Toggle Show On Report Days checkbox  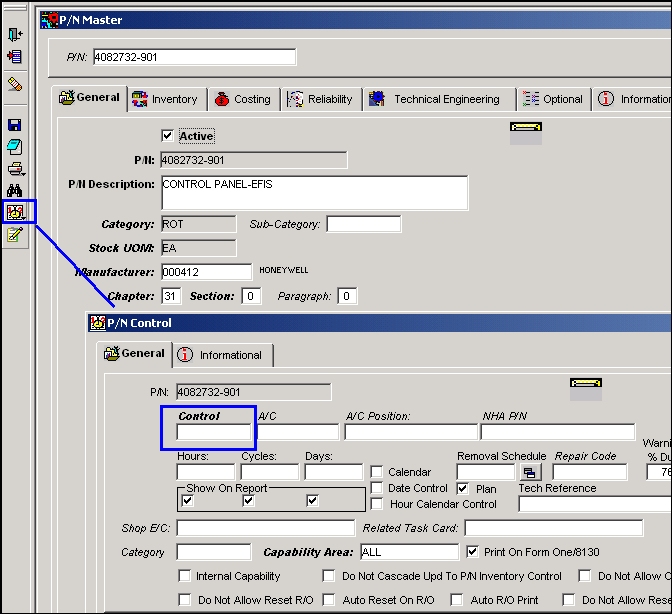point(312,500)
